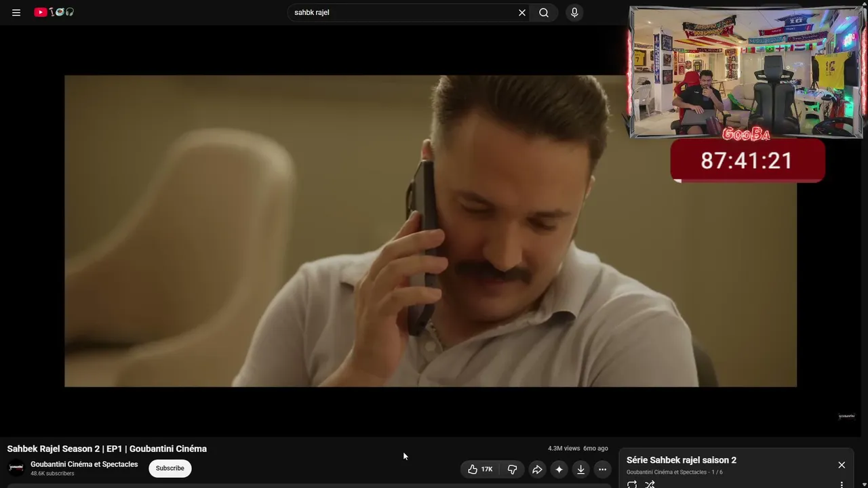The height and width of the screenshot is (488, 868).
Task: Close the Série Sahbek rajel playlist panel
Action: coord(842,465)
